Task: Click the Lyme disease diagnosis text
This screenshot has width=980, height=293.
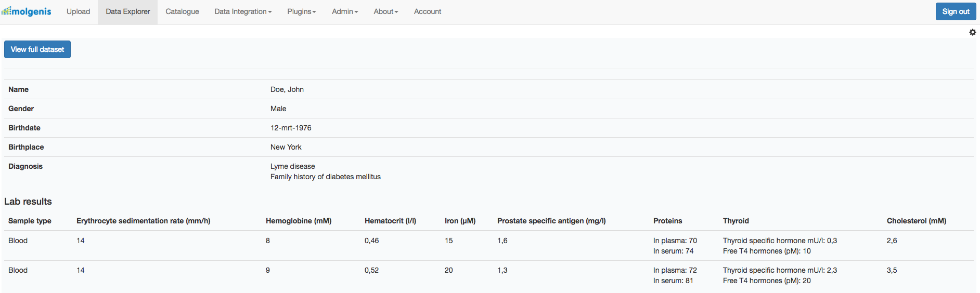Action: (292, 166)
